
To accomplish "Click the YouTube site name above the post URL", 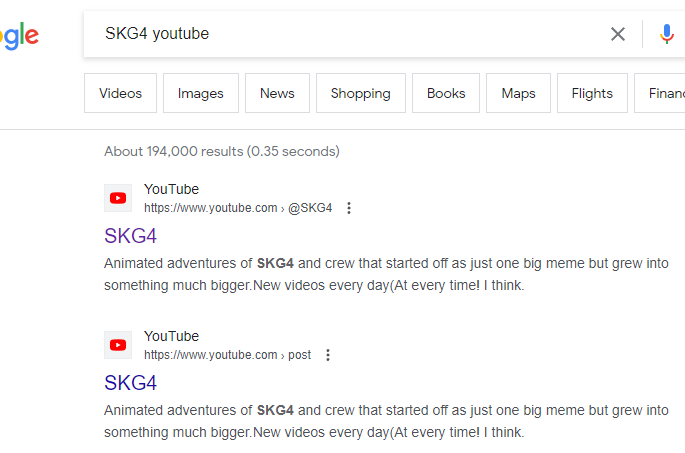I will [x=171, y=336].
